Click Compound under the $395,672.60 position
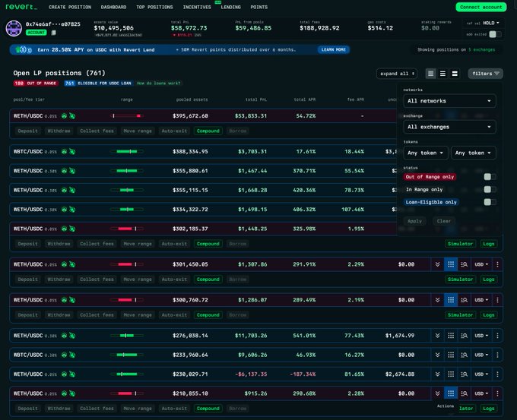The width and height of the screenshot is (517, 420). click(208, 131)
